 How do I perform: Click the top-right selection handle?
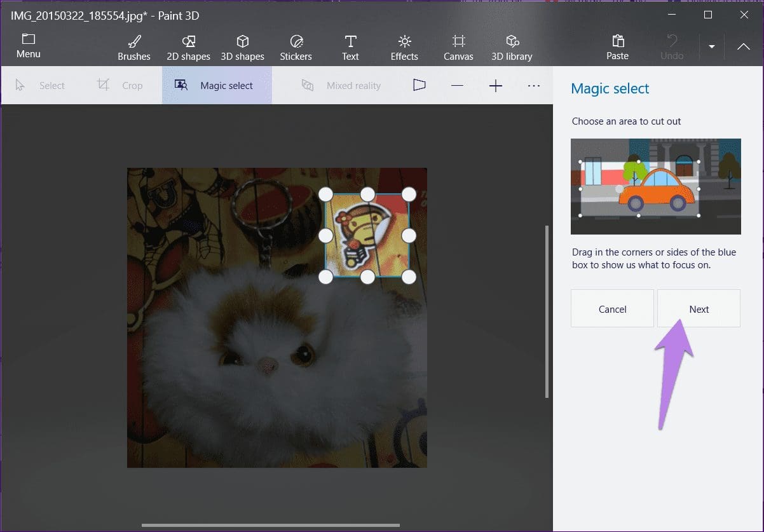(409, 194)
